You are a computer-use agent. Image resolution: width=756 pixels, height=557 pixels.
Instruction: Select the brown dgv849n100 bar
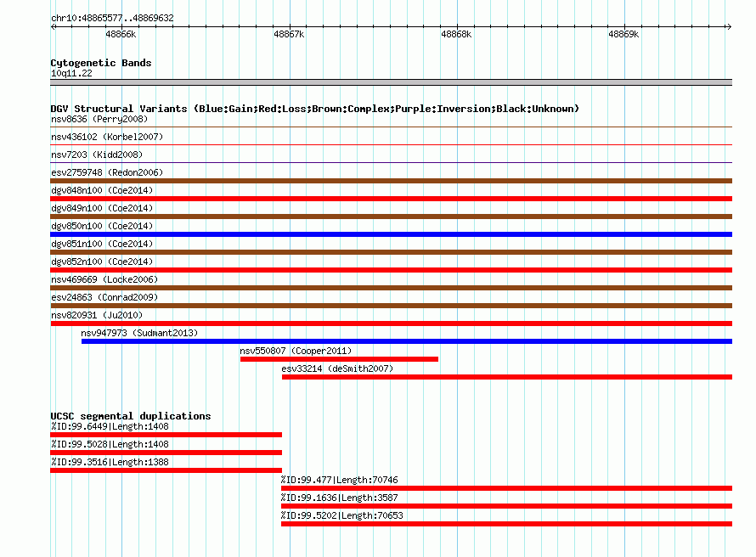391,217
